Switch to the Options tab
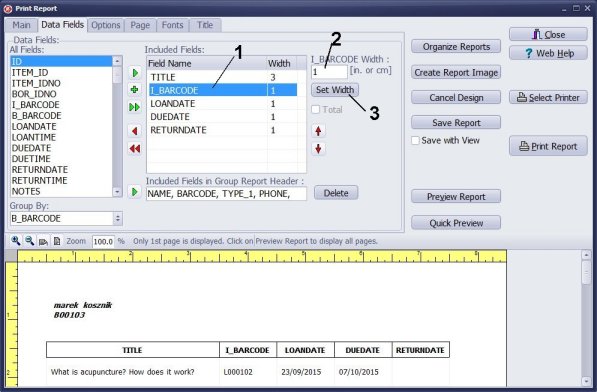This screenshot has width=597, height=392. [105, 25]
